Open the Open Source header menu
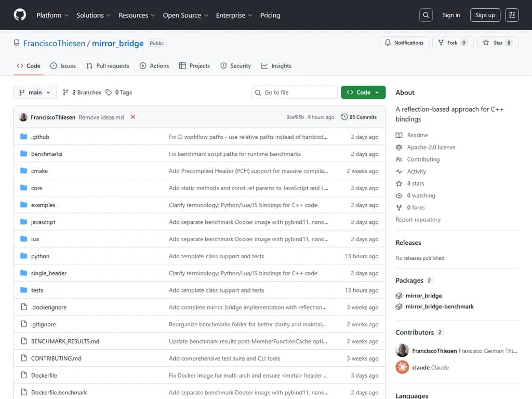The image size is (532, 399). click(185, 15)
